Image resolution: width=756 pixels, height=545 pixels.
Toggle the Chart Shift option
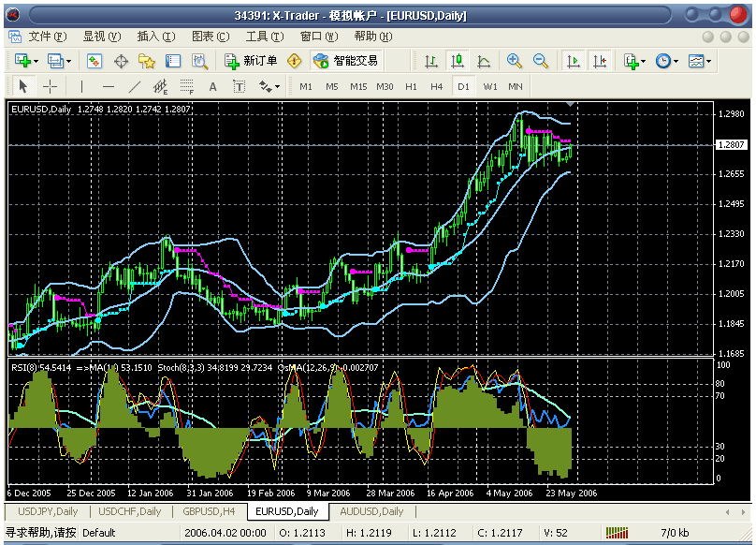[x=599, y=61]
